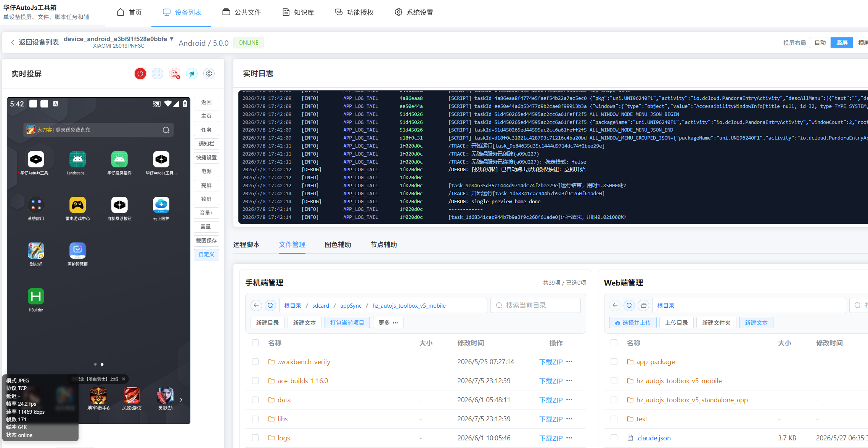The width and height of the screenshot is (868, 448).
Task: Open the screen mirror settings gear icon
Action: [x=209, y=74]
